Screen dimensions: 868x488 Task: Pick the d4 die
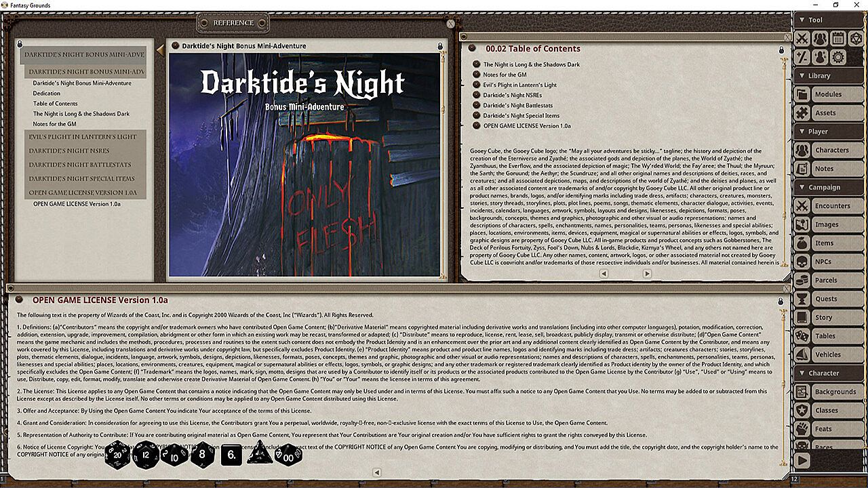click(x=259, y=454)
